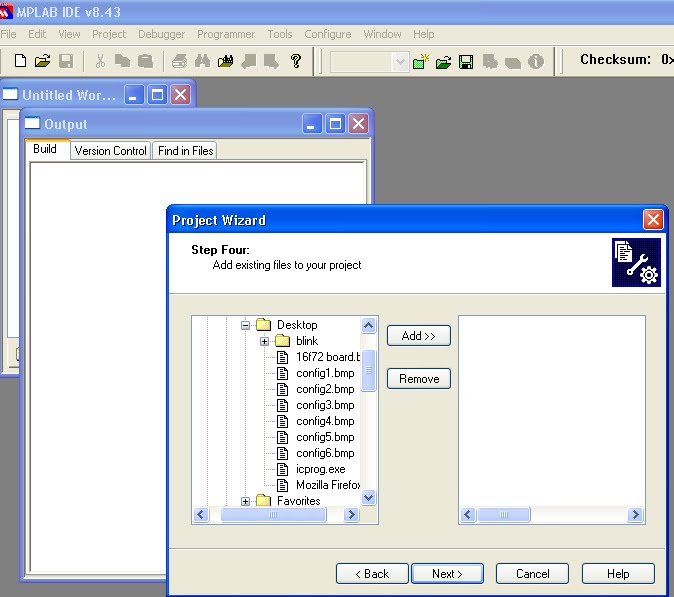The image size is (674, 597).
Task: Expand the Favorites folder node
Action: pyautogui.click(x=245, y=502)
